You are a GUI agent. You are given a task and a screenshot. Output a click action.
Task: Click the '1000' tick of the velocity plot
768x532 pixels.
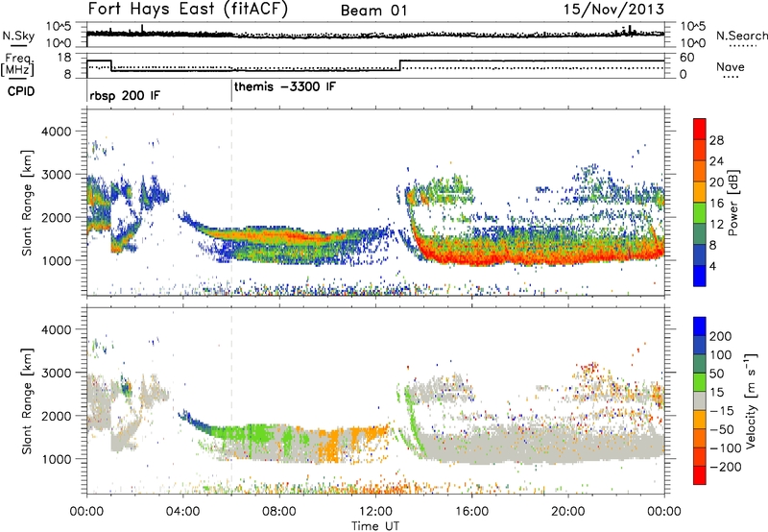(x=56, y=459)
